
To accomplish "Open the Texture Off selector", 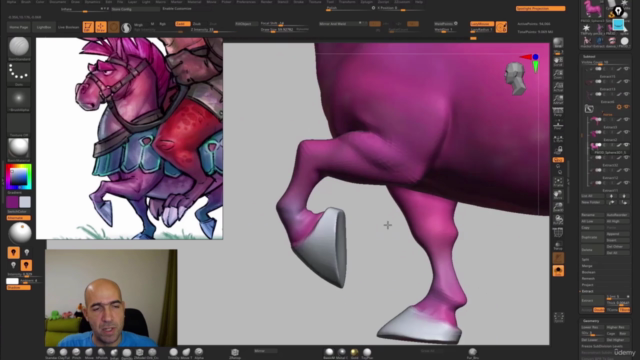I will click(x=19, y=125).
